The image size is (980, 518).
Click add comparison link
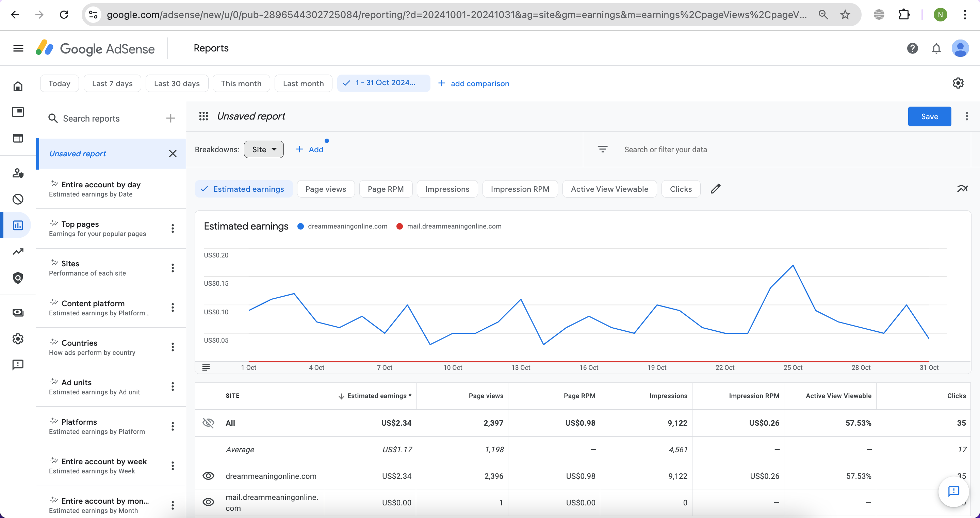[x=474, y=83]
